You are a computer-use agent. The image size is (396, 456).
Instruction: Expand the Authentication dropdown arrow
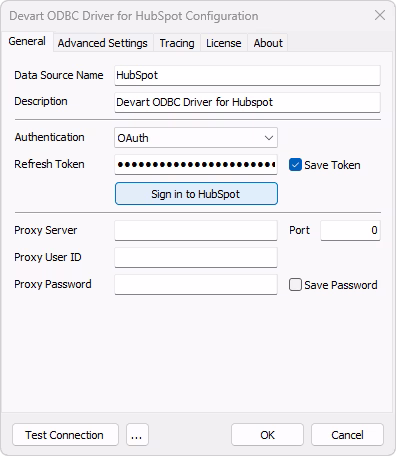coord(269,138)
